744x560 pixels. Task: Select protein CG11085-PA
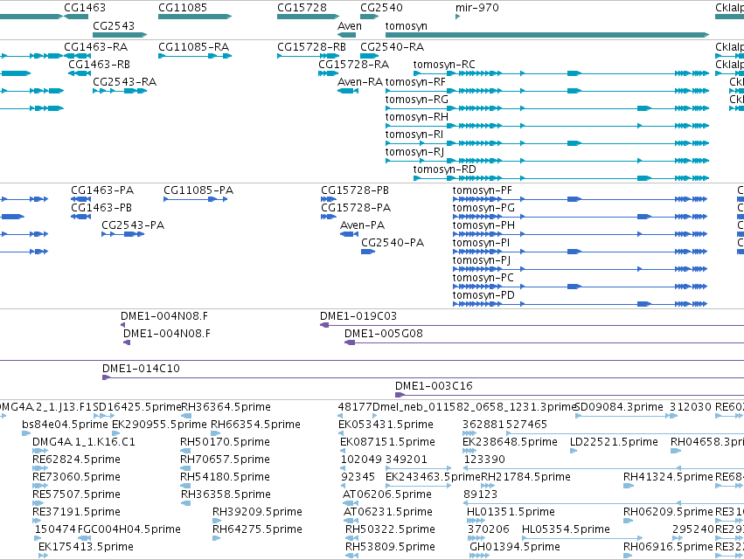click(196, 199)
